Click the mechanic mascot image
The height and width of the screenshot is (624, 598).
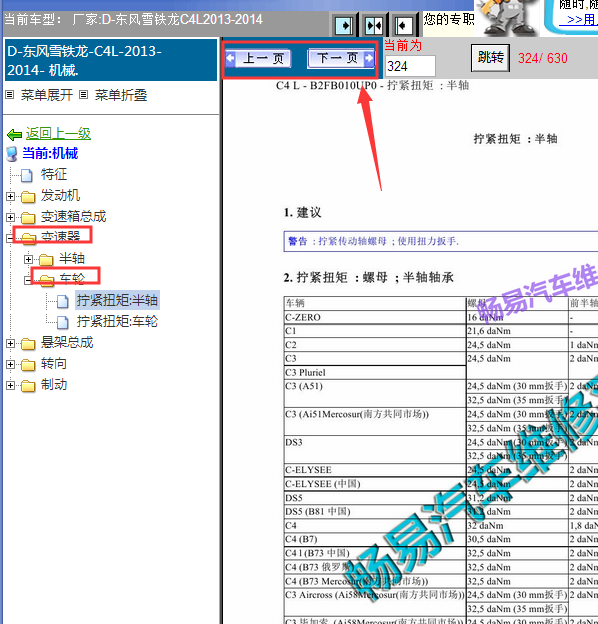(x=507, y=18)
